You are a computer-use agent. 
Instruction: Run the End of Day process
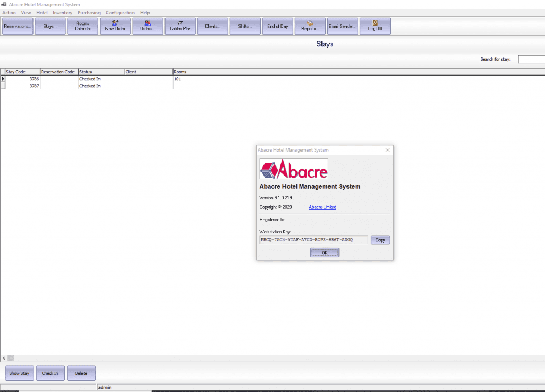coord(277,26)
